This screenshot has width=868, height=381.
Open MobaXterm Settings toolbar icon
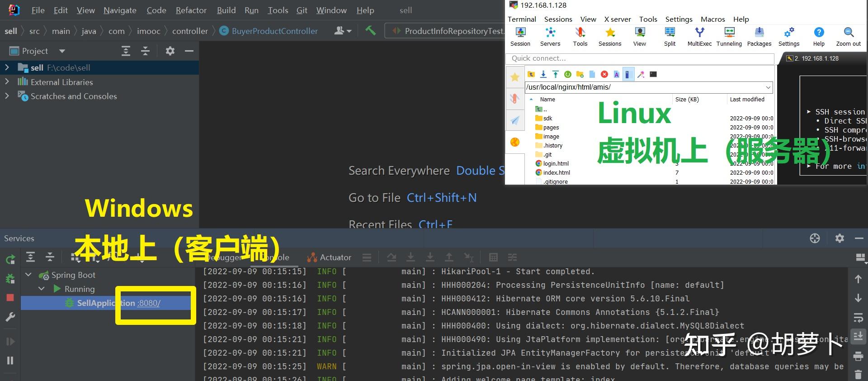tap(789, 37)
